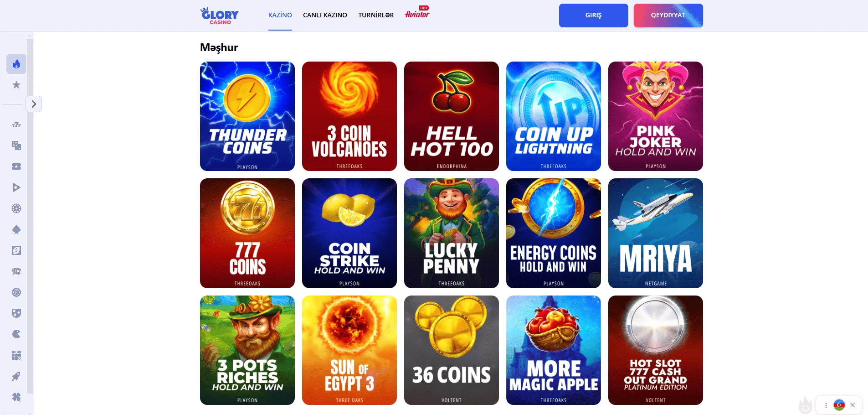The height and width of the screenshot is (415, 868).
Task: Launch the MRIYA game tile
Action: [656, 233]
